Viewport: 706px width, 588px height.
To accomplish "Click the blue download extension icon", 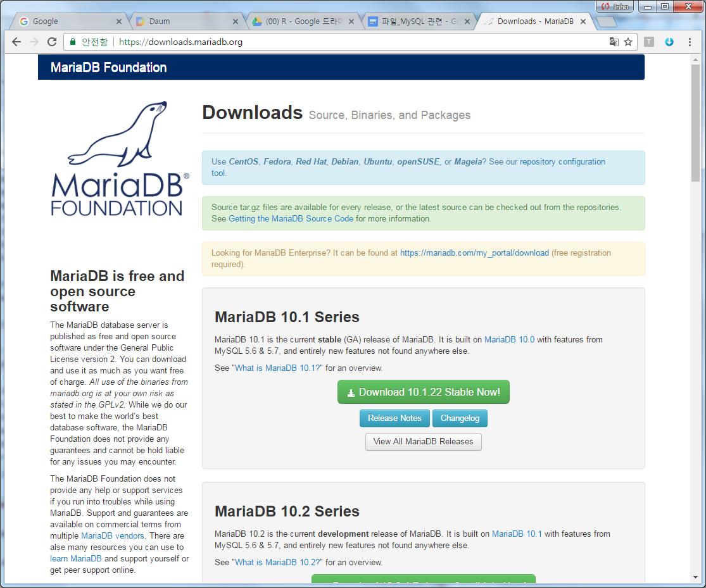I will pos(669,42).
